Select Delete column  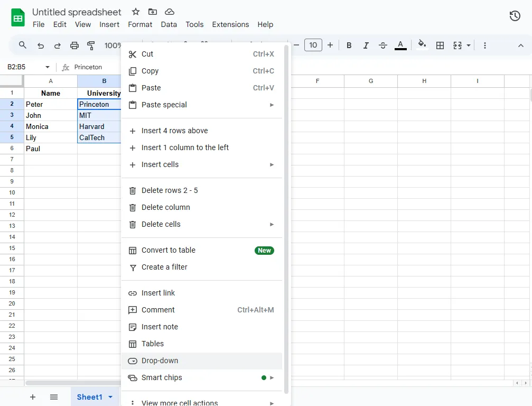click(201, 207)
